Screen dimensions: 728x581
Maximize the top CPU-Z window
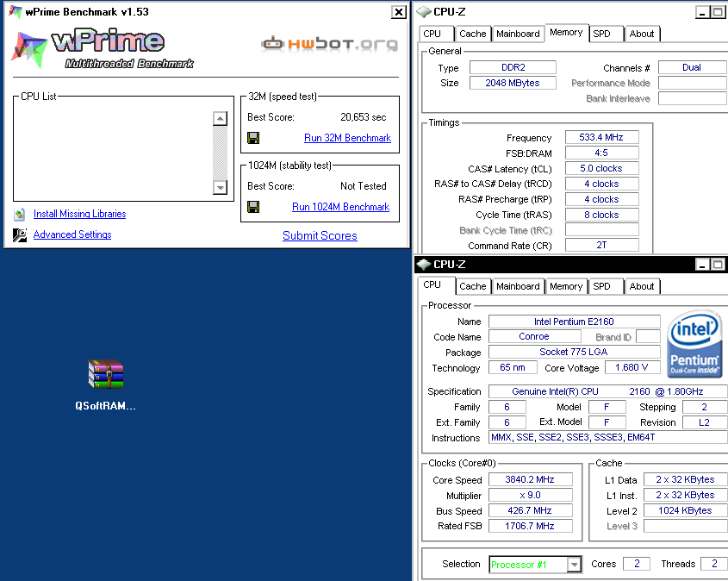(718, 12)
